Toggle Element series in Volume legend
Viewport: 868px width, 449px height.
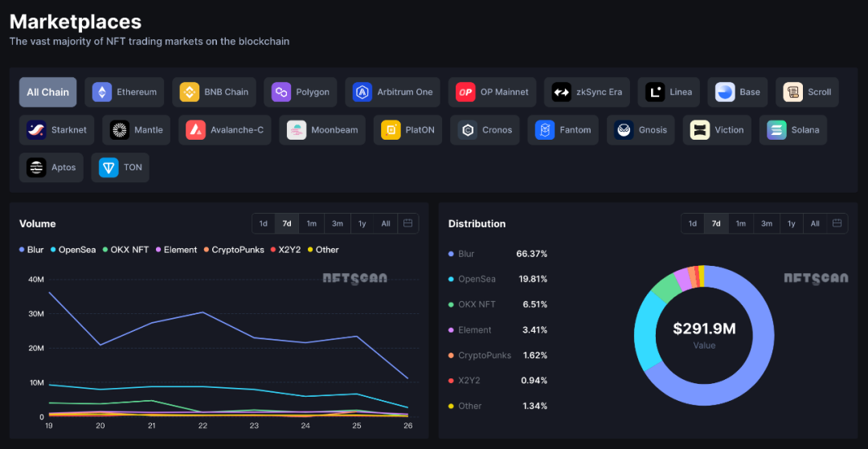coord(176,249)
